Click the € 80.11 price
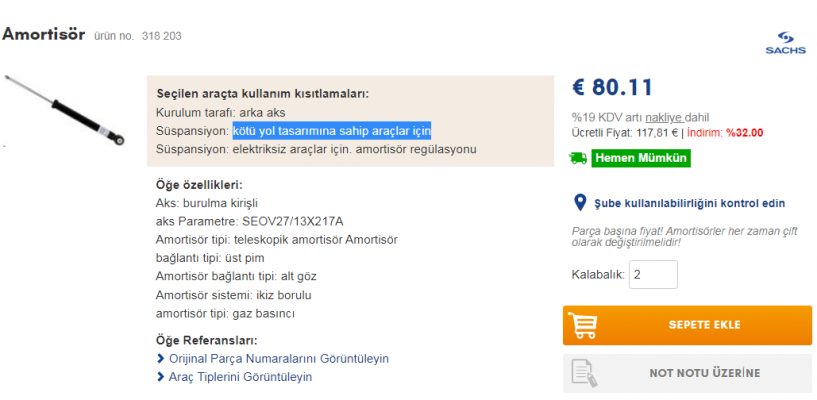The image size is (817, 400). [612, 88]
